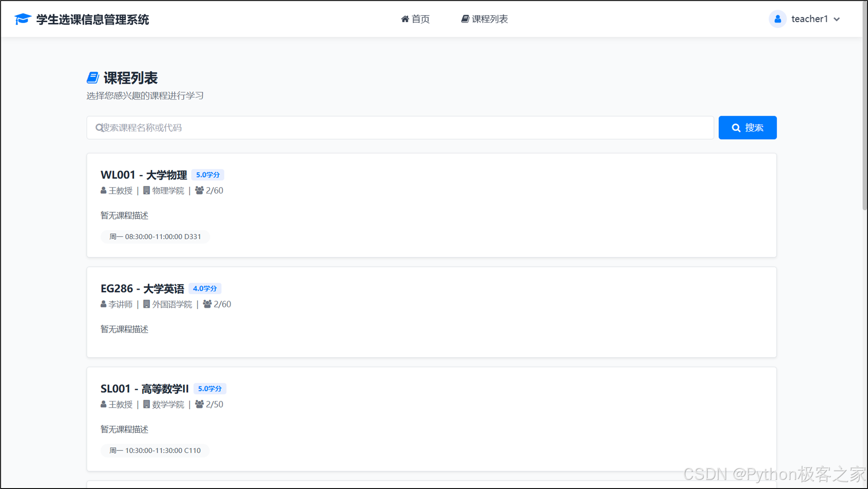Click the 周一 08:30:00-11:00:00 D331 schedule tag
This screenshot has width=868, height=489.
tap(155, 236)
